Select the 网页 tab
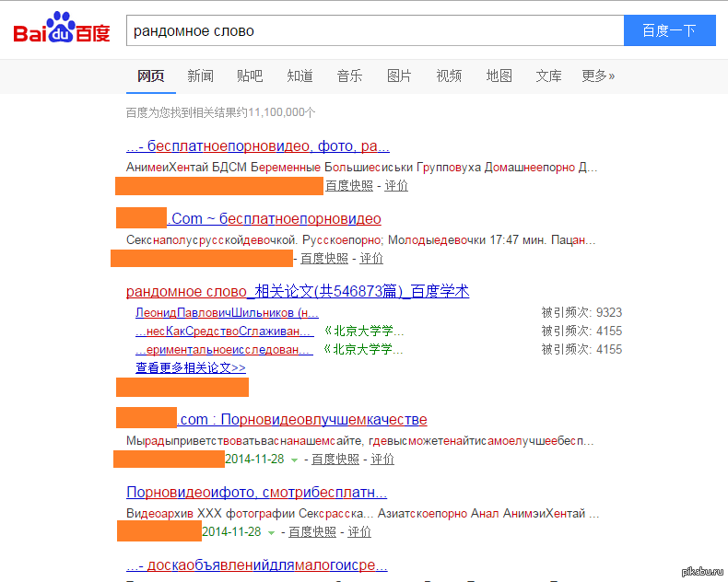The height and width of the screenshot is (582, 728). [150, 76]
